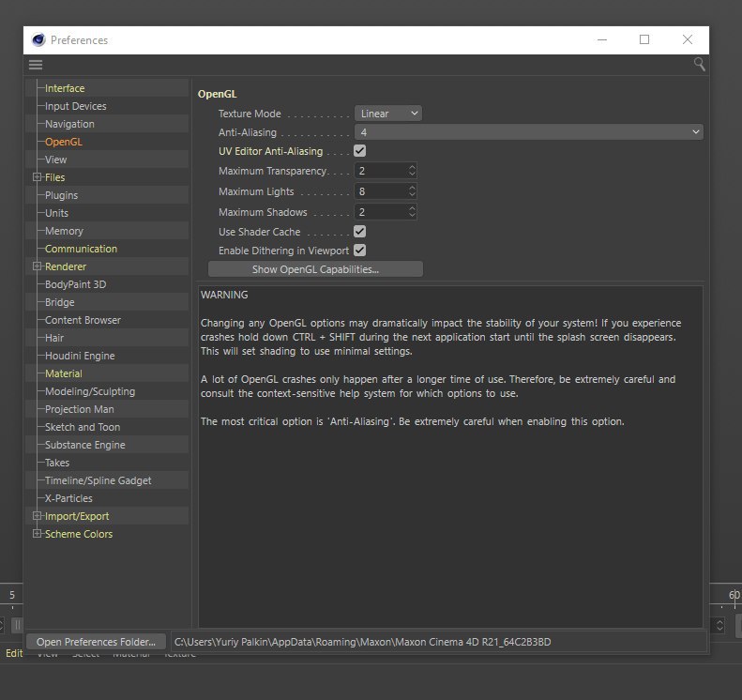This screenshot has width=742, height=700.
Task: Open the Plugins preferences
Action: (62, 195)
